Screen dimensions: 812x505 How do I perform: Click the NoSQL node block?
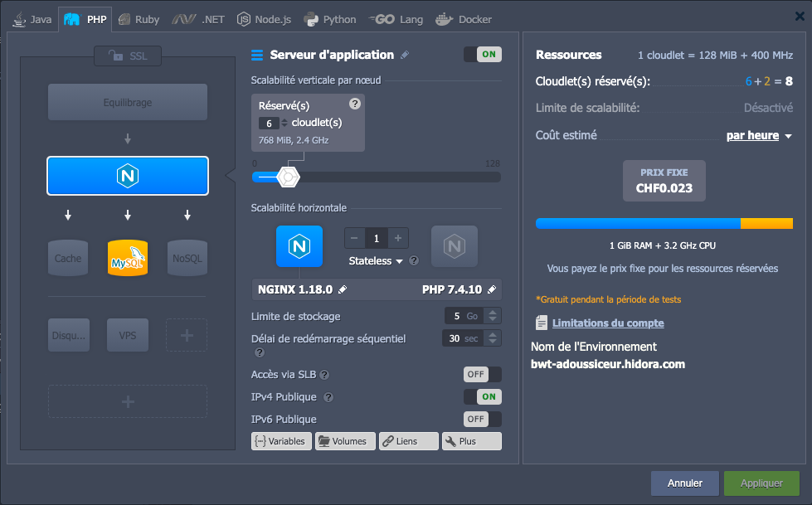(187, 257)
